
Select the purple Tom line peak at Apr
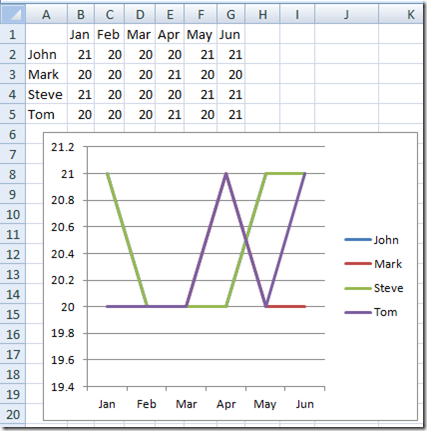[x=226, y=174]
